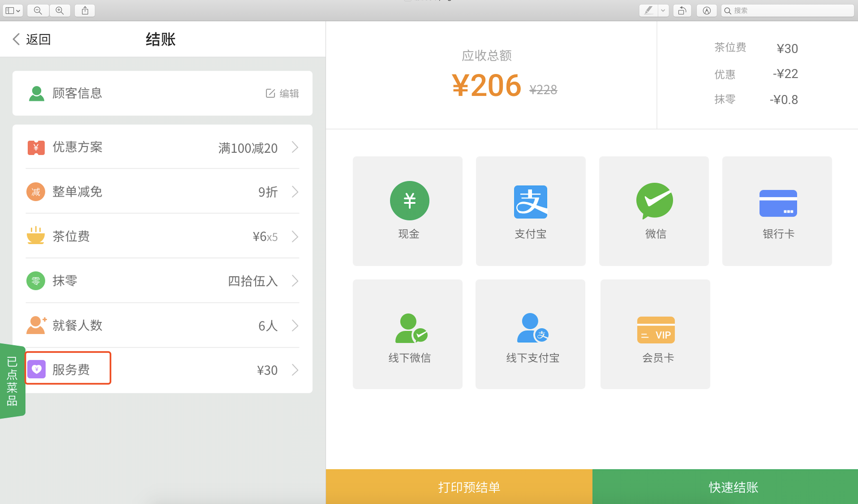858x504 pixels.
Task: Click the ¥206 total amount
Action: click(x=486, y=85)
